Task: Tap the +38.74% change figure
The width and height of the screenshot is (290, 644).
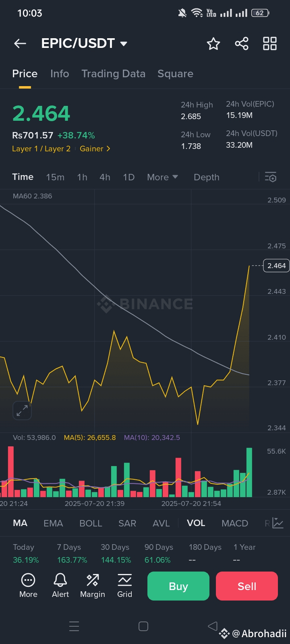Action: click(76, 135)
